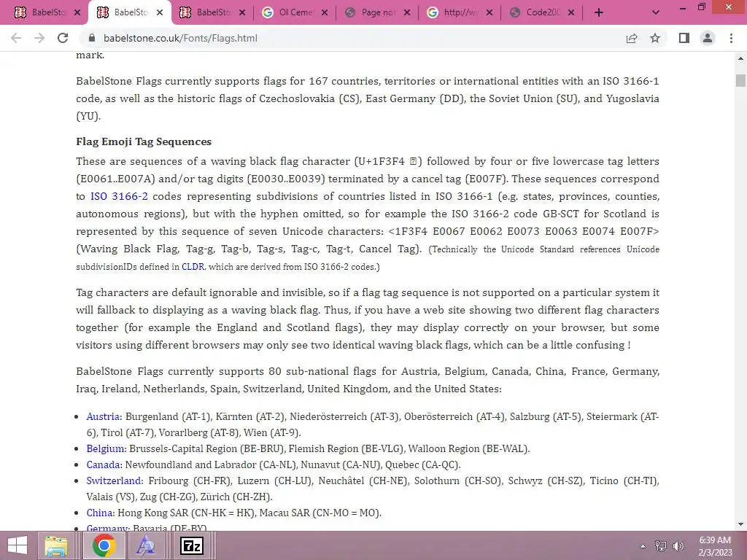Open network status tray icon
The image size is (747, 560).
[x=661, y=546]
